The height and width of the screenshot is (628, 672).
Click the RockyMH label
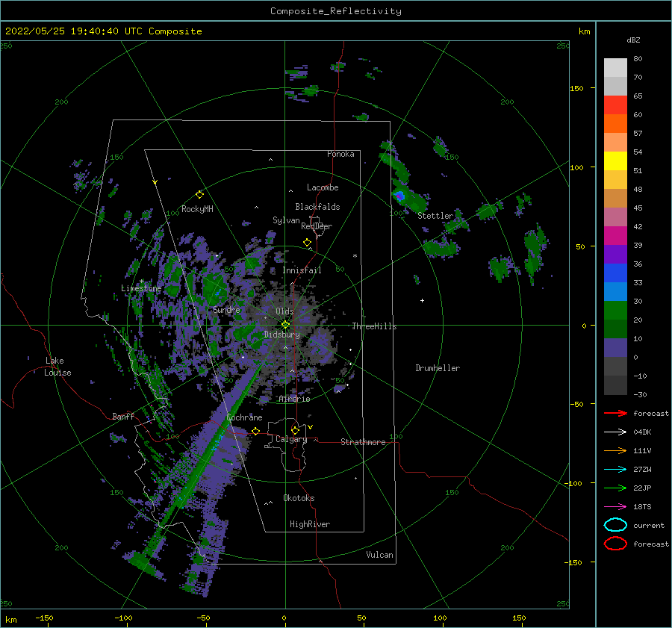click(197, 209)
